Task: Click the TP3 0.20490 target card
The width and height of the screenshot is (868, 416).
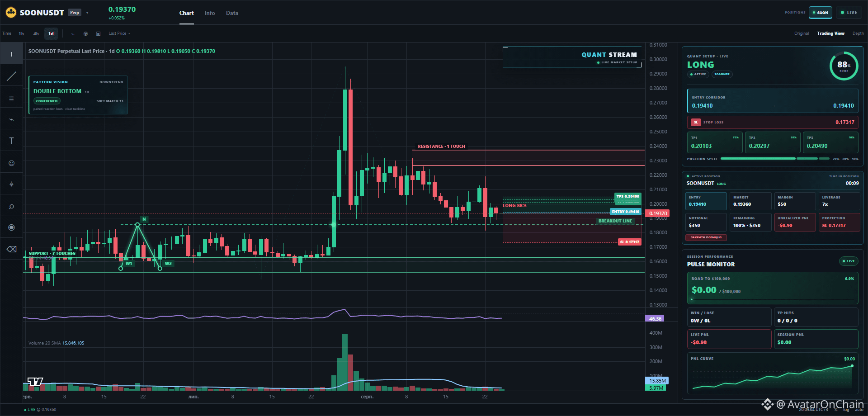Action: point(830,142)
